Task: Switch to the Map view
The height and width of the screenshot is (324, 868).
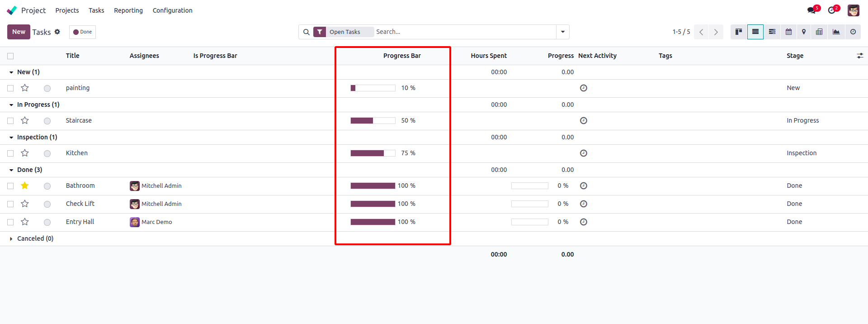Action: click(804, 32)
